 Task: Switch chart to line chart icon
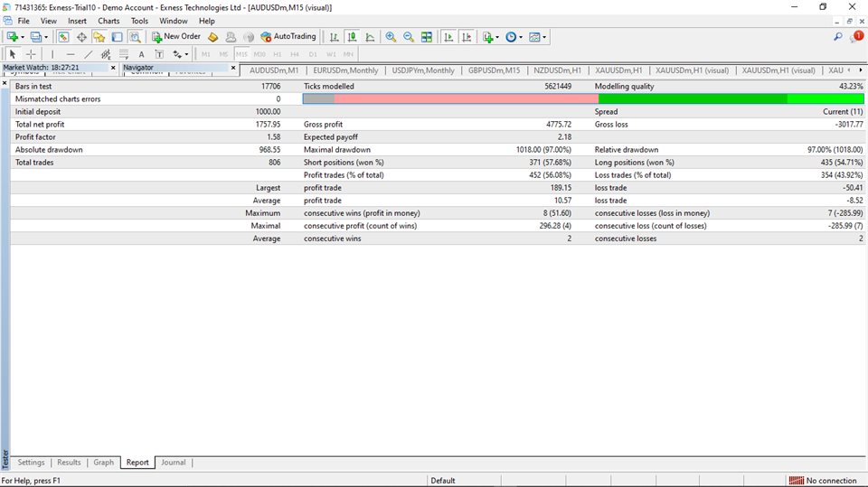pyautogui.click(x=370, y=37)
